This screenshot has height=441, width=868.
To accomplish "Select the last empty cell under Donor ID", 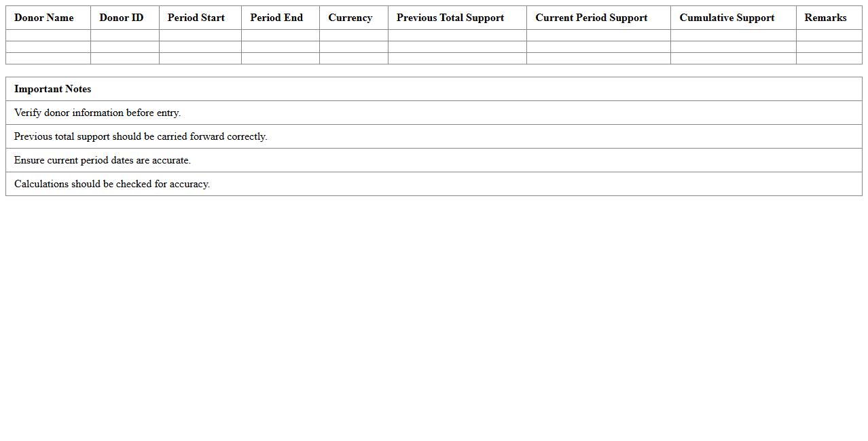I will pos(125,58).
